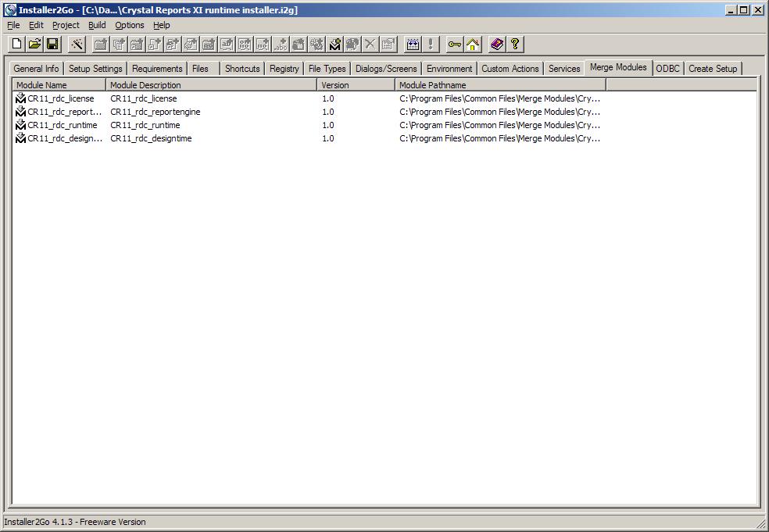Click the grayed-out delete X toolbar icon
Image resolution: width=769 pixels, height=532 pixels.
click(x=370, y=44)
